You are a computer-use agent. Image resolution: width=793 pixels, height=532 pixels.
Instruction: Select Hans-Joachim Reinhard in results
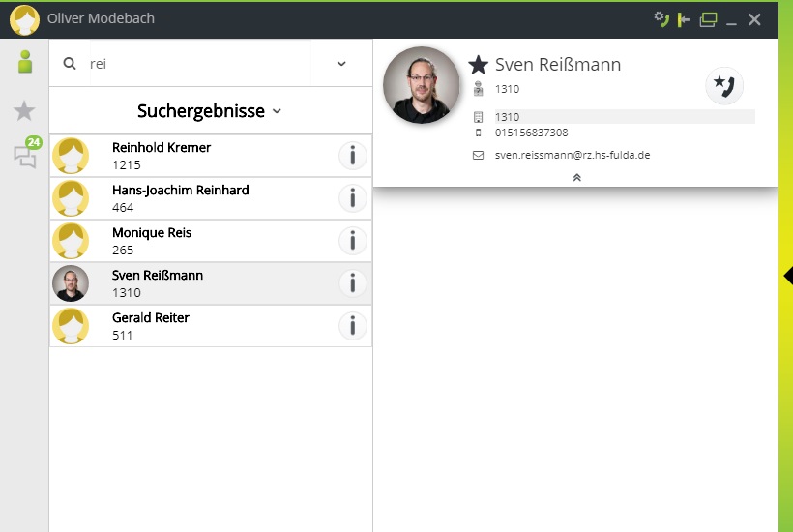coord(180,198)
